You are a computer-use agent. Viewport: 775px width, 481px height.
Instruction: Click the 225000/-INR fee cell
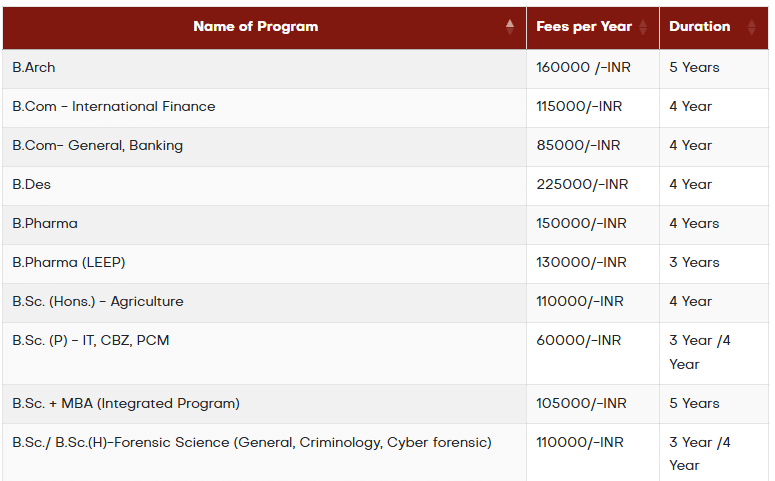tap(582, 185)
